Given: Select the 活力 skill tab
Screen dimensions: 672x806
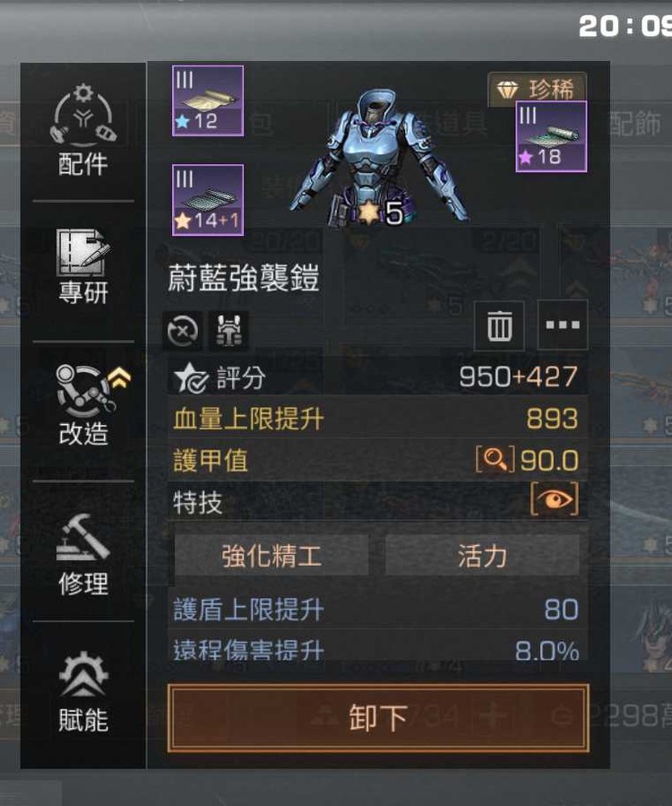Looking at the screenshot, I should tap(482, 555).
